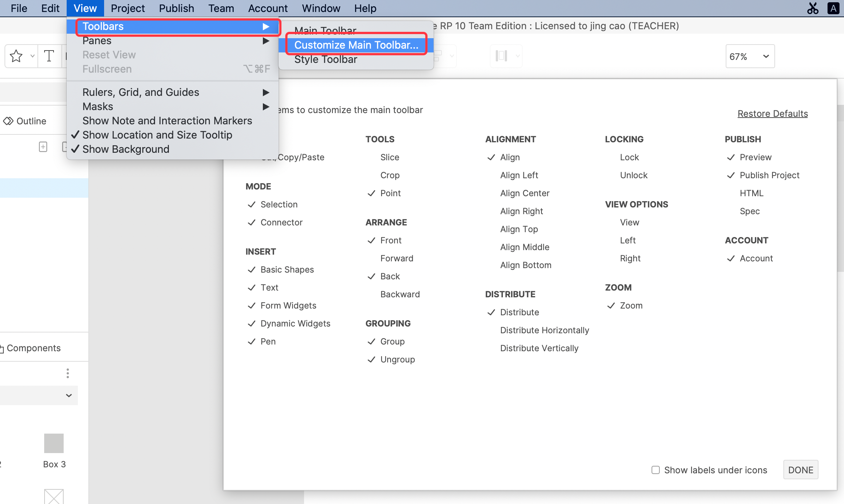Expand the component library dropdown chevron
Screen dimensions: 844x504
pyautogui.click(x=69, y=395)
